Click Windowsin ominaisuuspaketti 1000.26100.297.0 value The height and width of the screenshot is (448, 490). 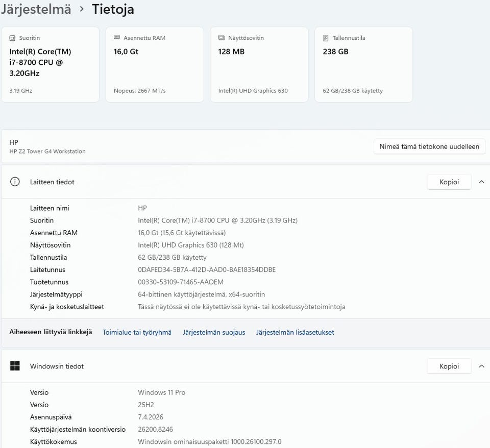coord(210,442)
